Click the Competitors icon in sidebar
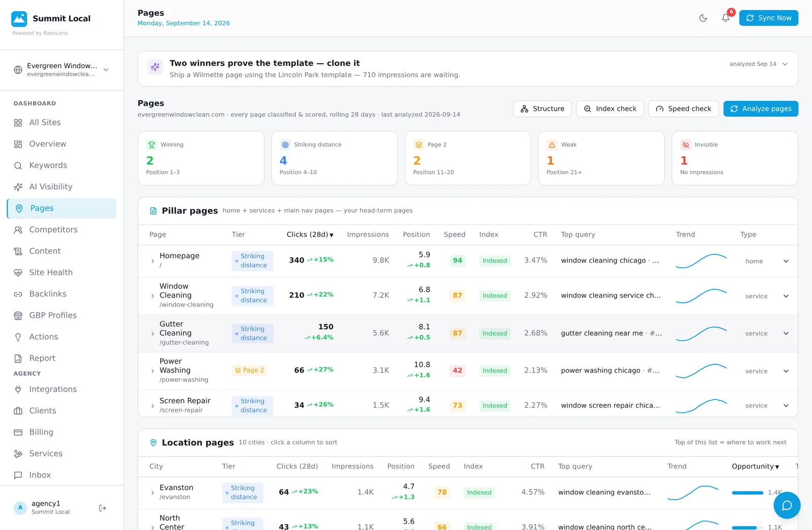 [x=18, y=229]
